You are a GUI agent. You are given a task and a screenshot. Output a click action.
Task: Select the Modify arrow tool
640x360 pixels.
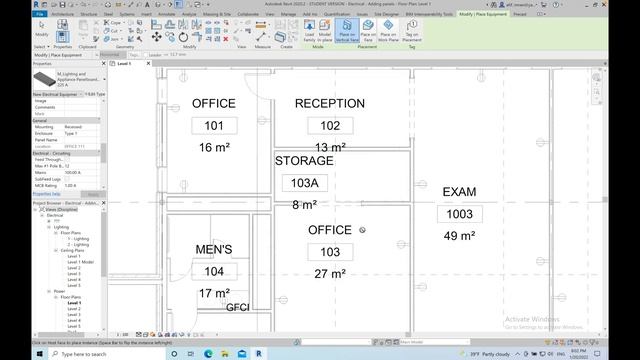point(42,29)
